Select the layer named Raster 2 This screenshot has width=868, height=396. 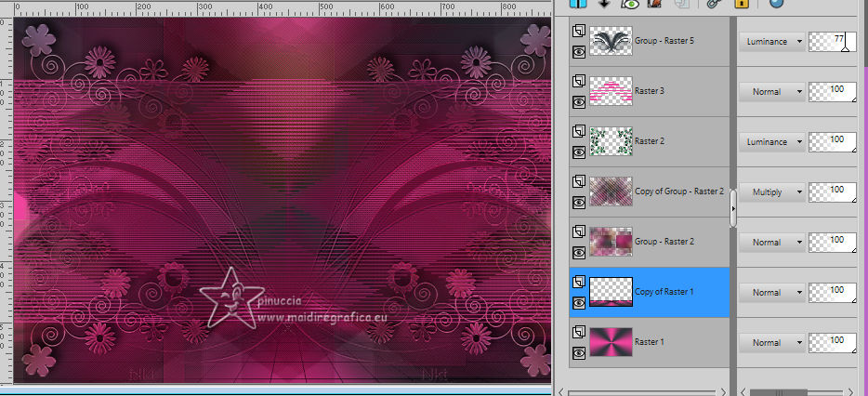point(650,141)
